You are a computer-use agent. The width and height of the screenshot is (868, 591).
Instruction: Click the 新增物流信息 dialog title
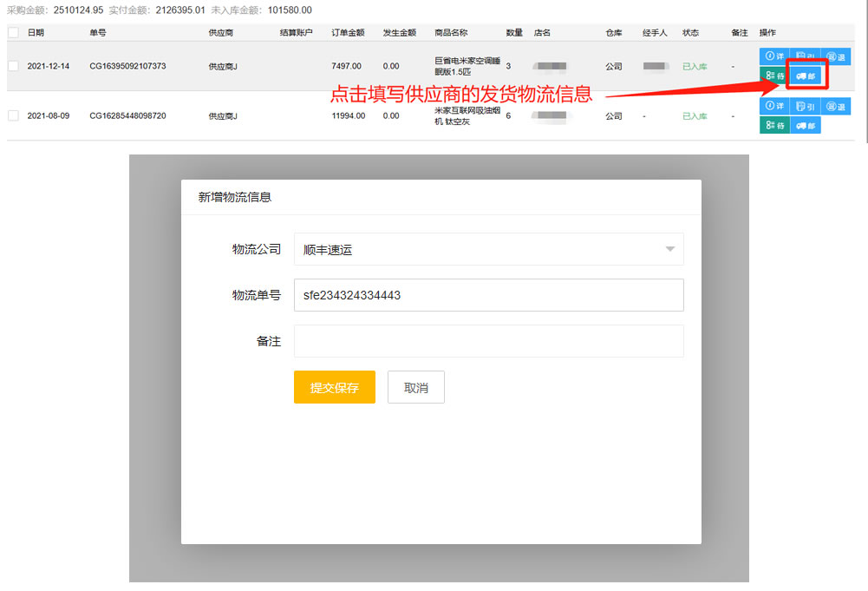click(235, 197)
